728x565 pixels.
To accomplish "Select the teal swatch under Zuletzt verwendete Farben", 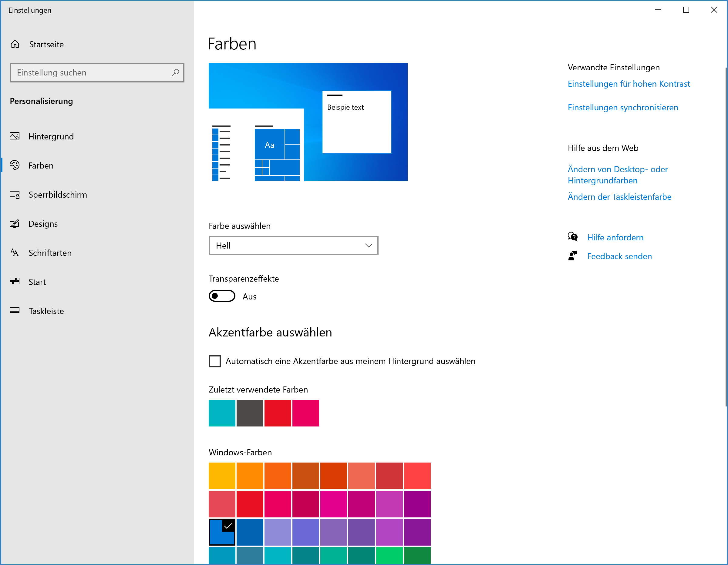I will click(222, 413).
